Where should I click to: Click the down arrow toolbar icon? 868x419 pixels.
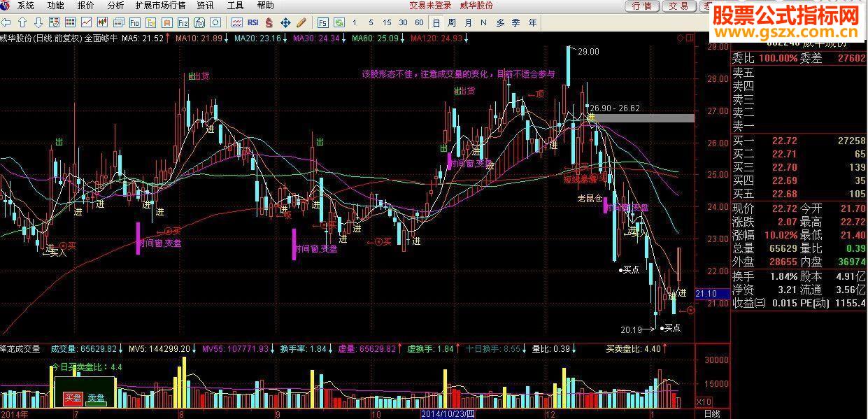tap(38, 22)
